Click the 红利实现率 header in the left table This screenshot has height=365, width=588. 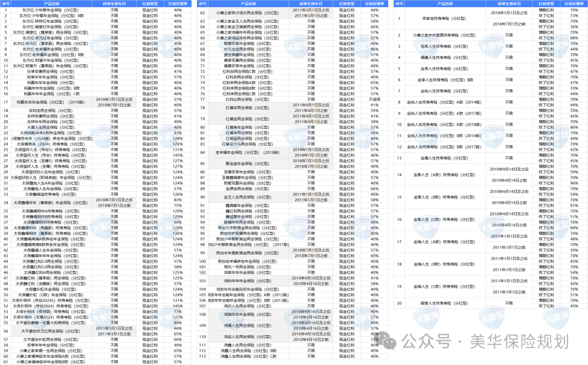[x=177, y=3]
